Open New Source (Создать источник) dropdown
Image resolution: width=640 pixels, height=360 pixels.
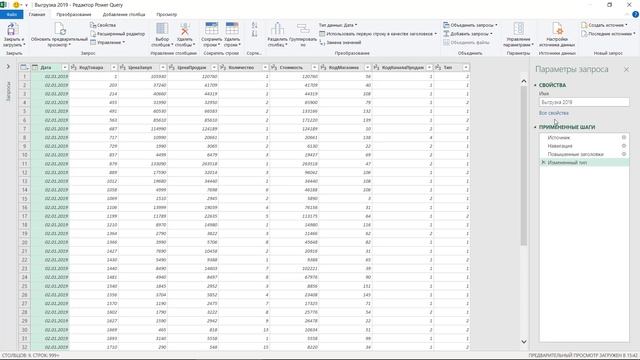click(x=604, y=25)
